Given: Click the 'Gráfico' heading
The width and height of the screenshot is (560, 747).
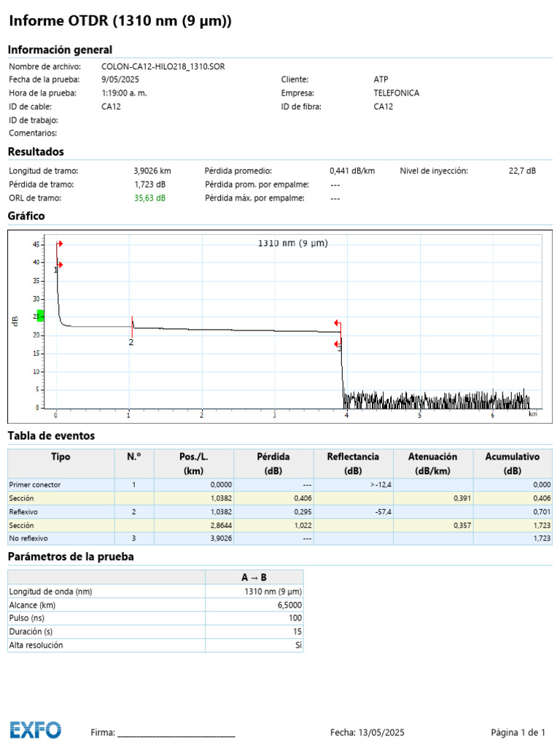Looking at the screenshot, I should pos(26,216).
